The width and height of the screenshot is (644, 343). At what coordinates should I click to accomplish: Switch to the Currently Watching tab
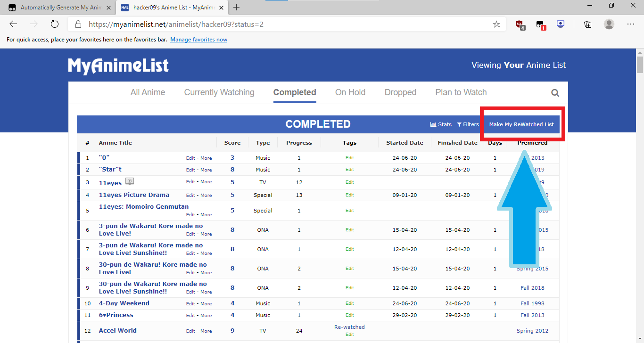(219, 92)
